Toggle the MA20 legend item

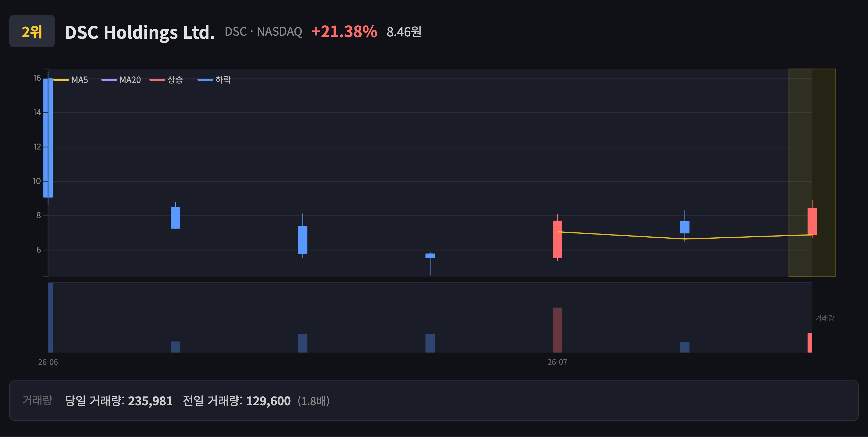[x=121, y=80]
